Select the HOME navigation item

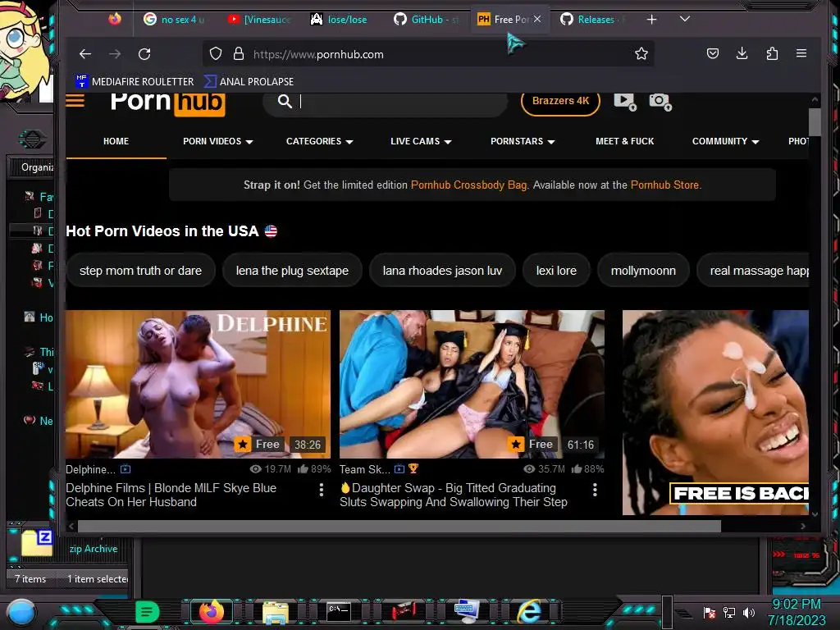click(116, 141)
